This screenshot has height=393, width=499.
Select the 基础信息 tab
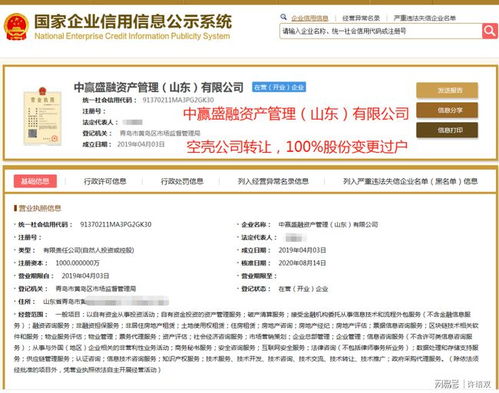pos(35,181)
